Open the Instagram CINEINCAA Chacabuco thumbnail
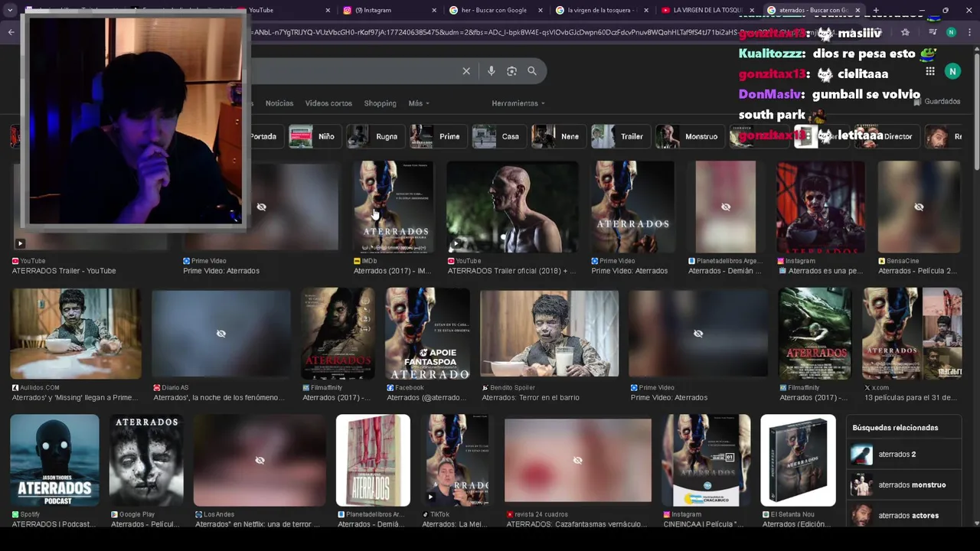980x551 pixels. [706, 460]
